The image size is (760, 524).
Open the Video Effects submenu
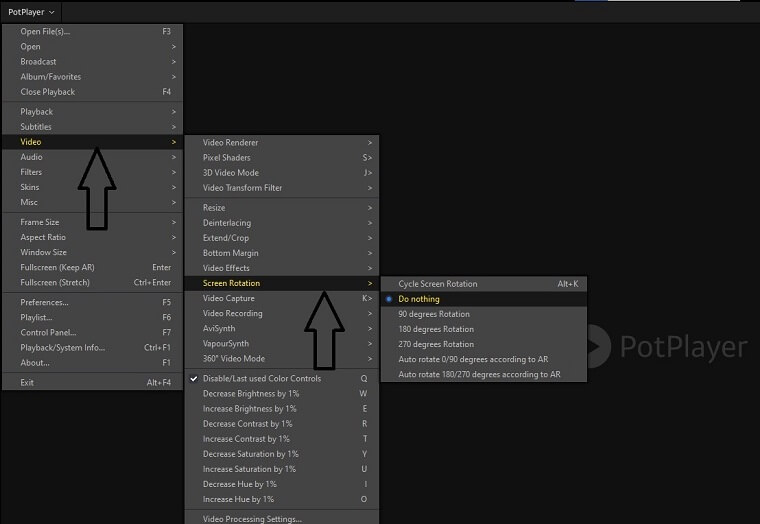282,268
